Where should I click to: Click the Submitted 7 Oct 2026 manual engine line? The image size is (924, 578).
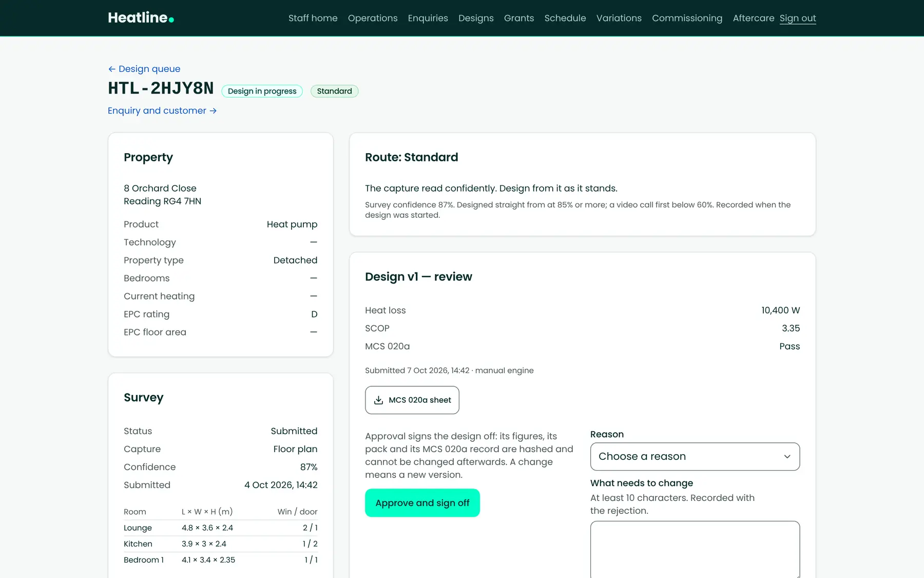coord(449,370)
